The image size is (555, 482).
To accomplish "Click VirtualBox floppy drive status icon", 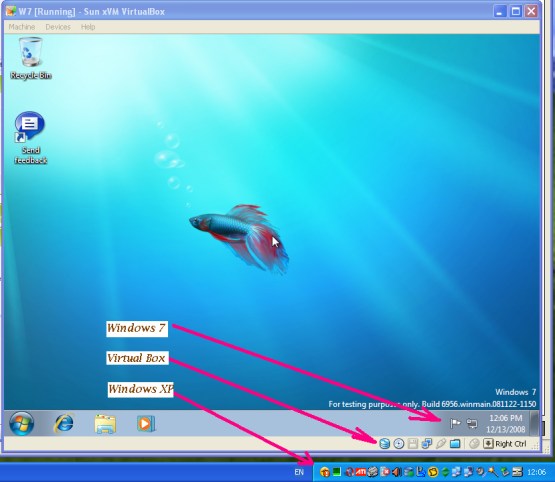I will pyautogui.click(x=413, y=444).
